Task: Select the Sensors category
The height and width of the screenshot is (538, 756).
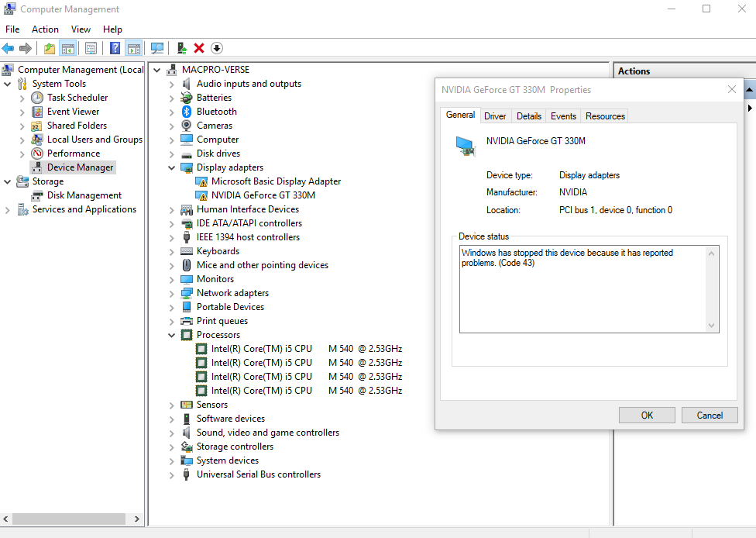Action: [x=211, y=405]
